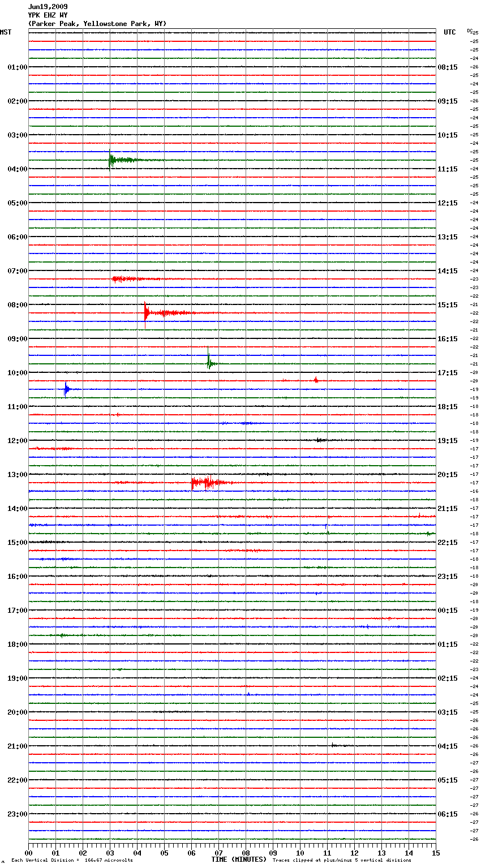Click the "02:00" MST time label
Viewport: 481px width, 868px height.
tap(18, 101)
